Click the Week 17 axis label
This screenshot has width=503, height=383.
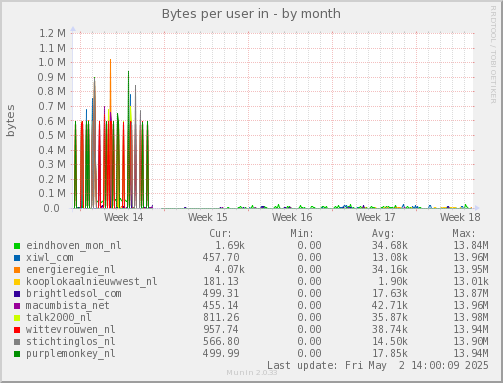tap(376, 218)
